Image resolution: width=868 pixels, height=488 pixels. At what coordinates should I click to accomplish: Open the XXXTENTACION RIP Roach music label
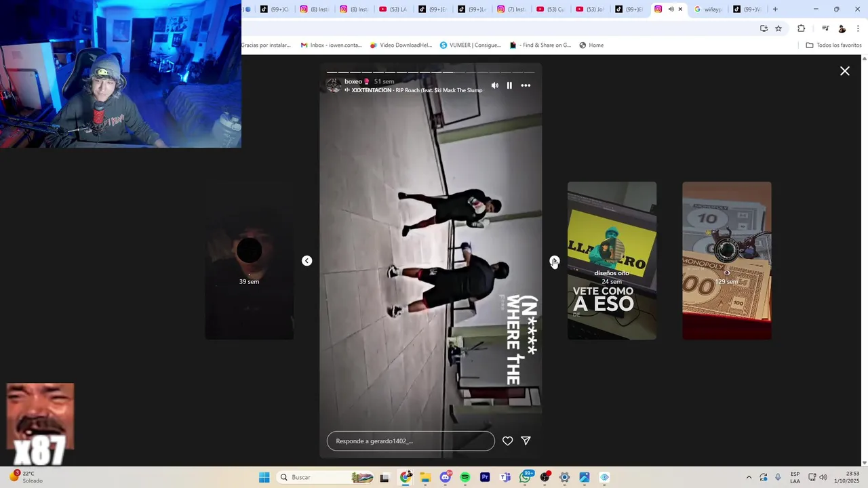tap(414, 90)
